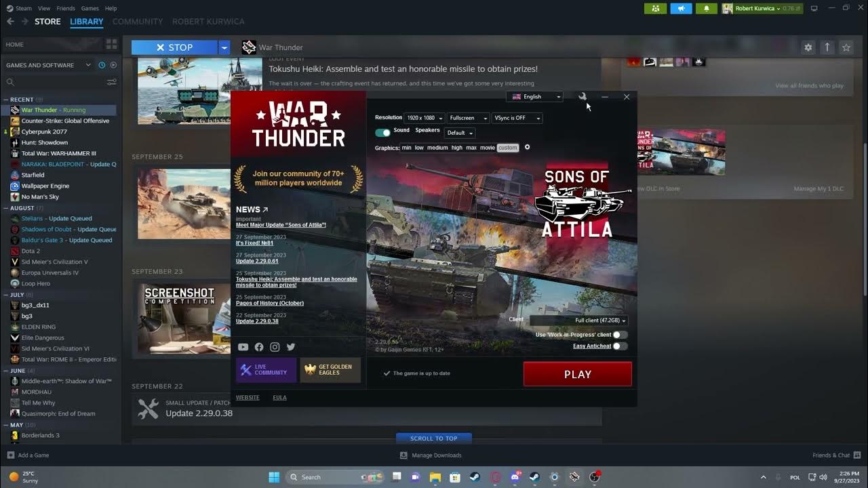868x488 pixels.
Task: Open the launcher settings wrench icon
Action: tap(583, 96)
